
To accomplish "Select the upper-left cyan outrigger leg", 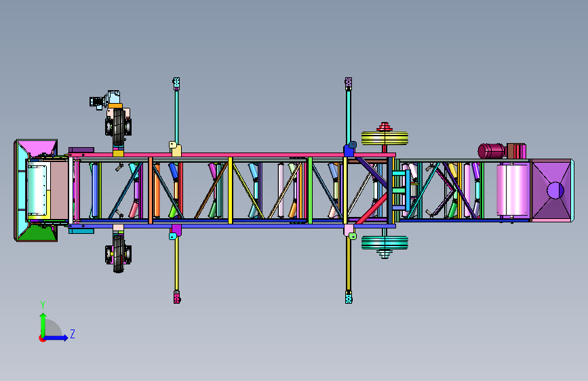I will coord(176,116).
